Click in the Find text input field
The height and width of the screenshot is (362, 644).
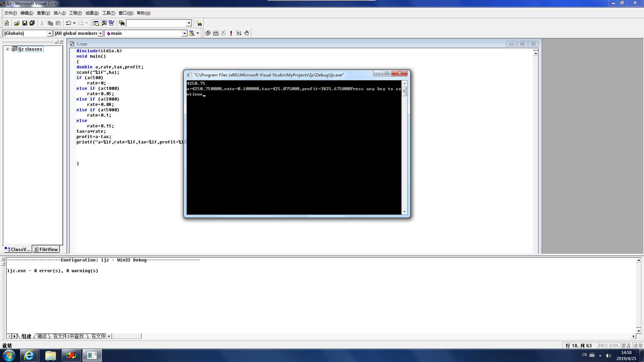click(x=156, y=23)
